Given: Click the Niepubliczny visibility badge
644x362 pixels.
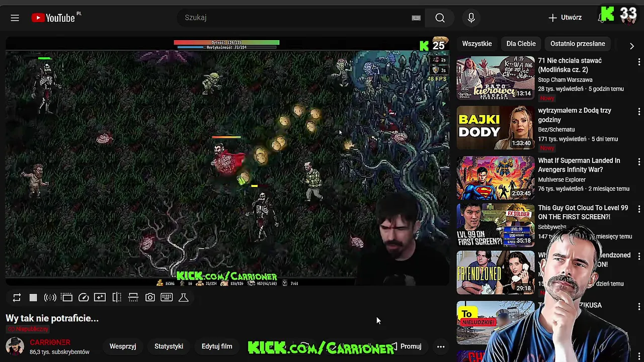Looking at the screenshot, I should 28,329.
